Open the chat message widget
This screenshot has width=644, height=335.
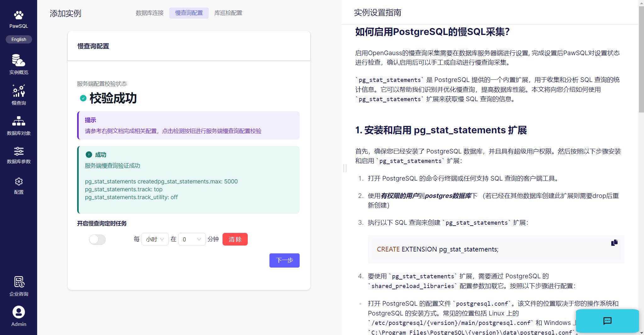click(x=607, y=321)
